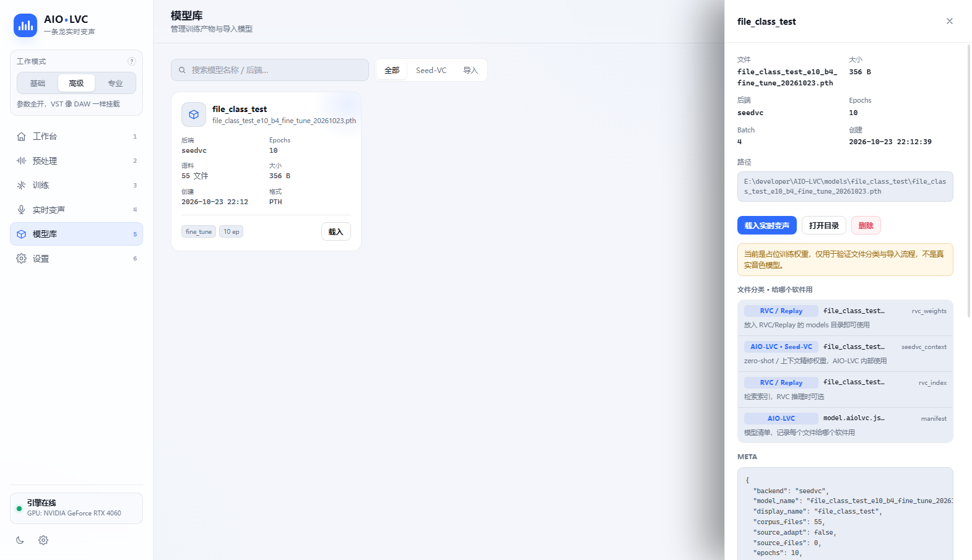Click the 载入实时变声 button
The height and width of the screenshot is (560, 972).
[766, 225]
